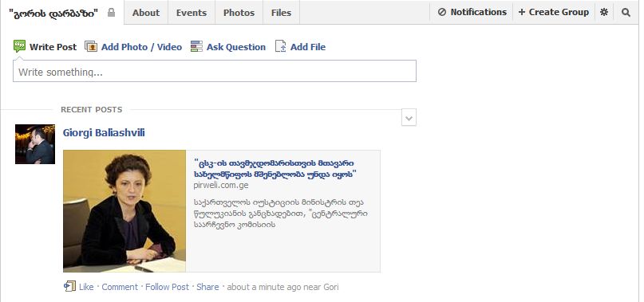Click Follow Post under the post
Screen dimensions: 644x302
(167, 287)
